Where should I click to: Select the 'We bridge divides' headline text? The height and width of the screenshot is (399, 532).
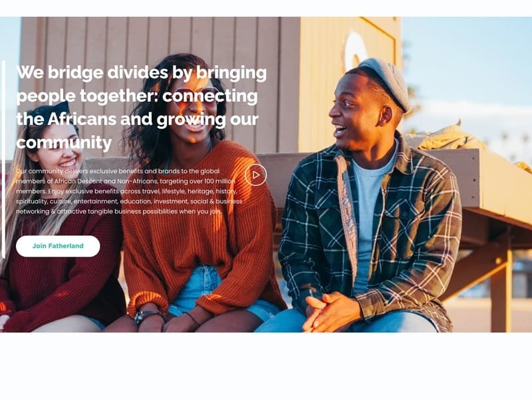142,107
